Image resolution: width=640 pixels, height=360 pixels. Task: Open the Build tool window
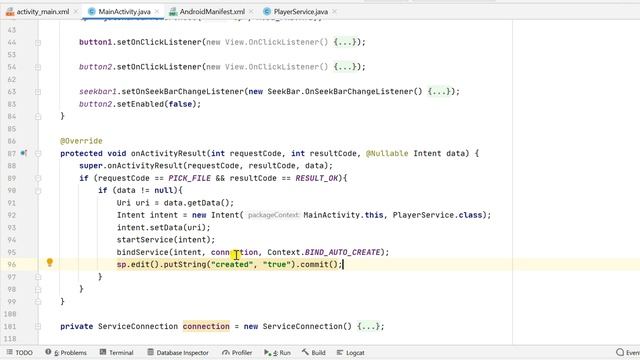point(314,352)
